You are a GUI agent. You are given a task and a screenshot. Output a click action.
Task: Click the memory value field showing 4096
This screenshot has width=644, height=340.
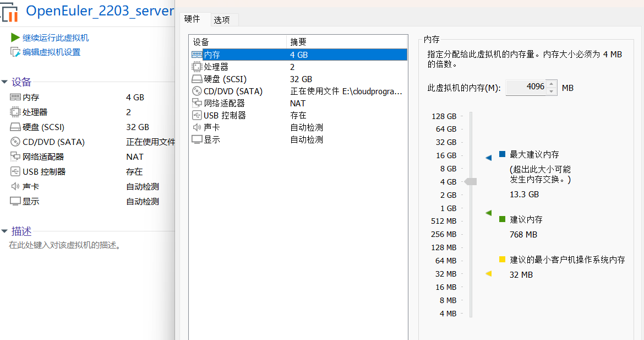point(527,88)
